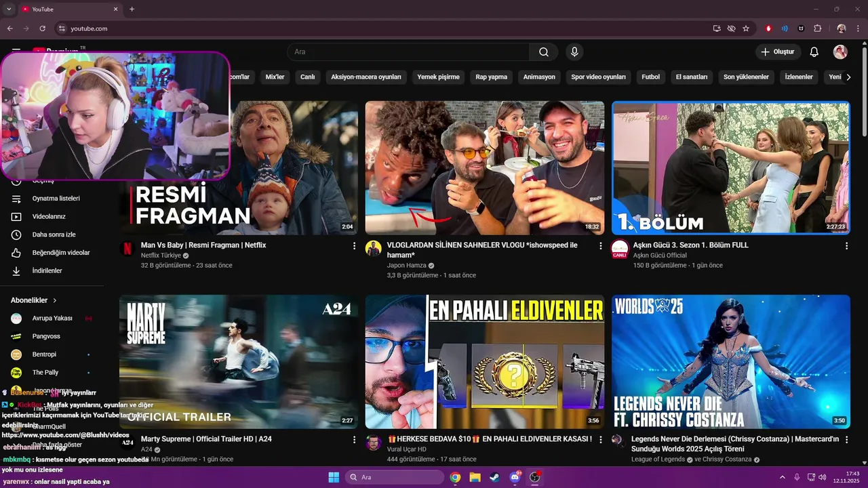Play the Legends Never Die Worlds thumbnail
Image resolution: width=868 pixels, height=488 pixels.
(731, 361)
